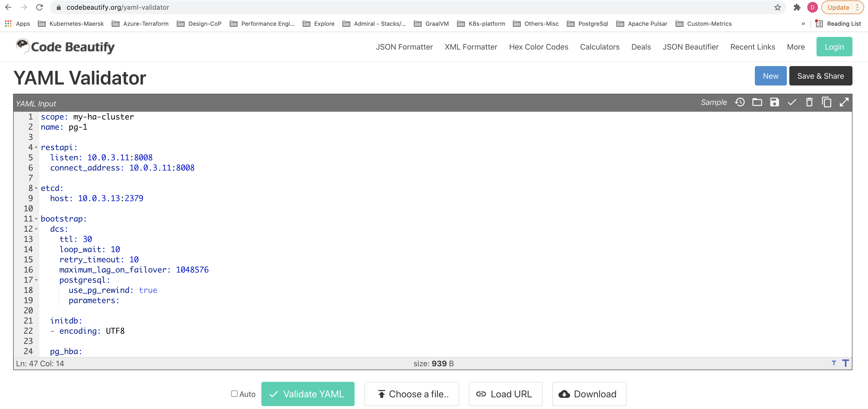Collapse the restapi block at line 4
Viewport: 868px width, 409px height.
[36, 148]
